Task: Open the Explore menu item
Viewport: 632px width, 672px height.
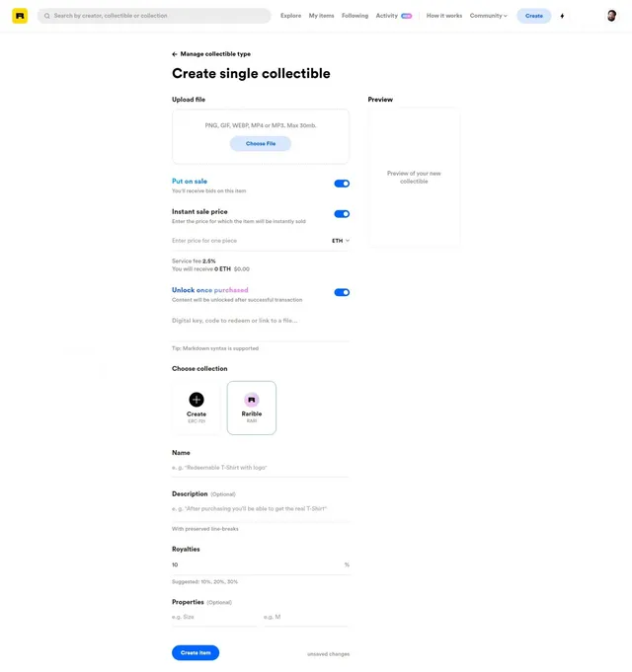Action: 290,16
